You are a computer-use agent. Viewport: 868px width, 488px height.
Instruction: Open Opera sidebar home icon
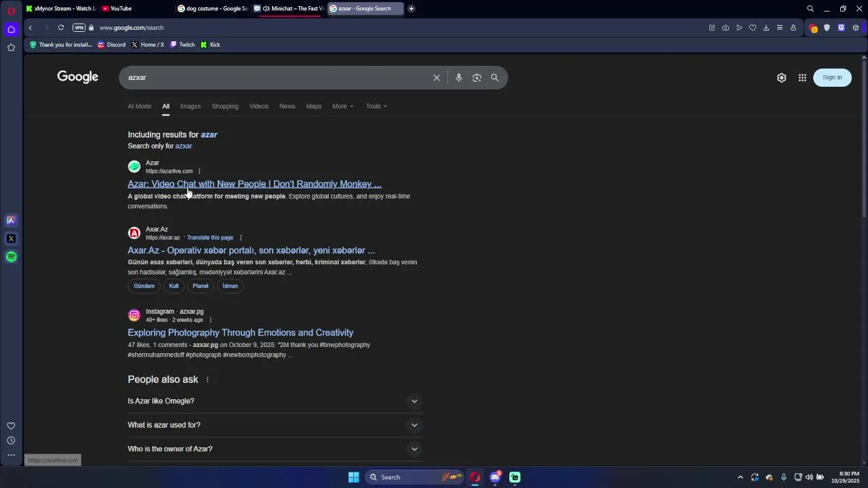tap(12, 29)
